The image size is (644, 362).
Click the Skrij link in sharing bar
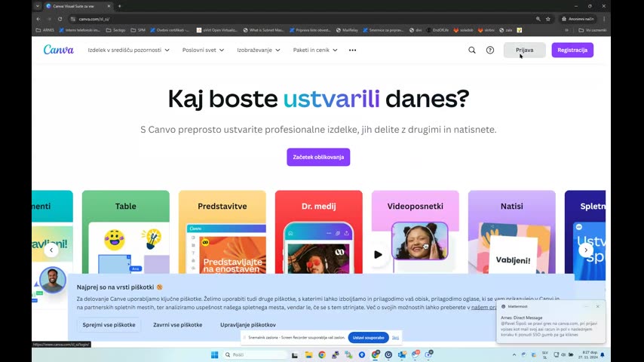coord(395,338)
